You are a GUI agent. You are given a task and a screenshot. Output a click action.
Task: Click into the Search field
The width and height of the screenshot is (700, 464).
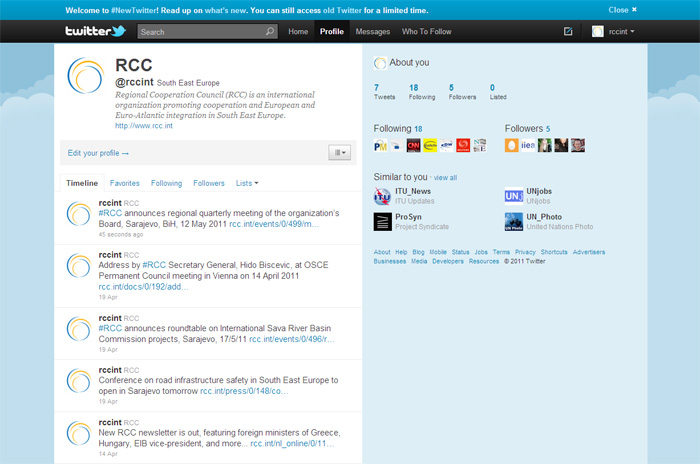[x=208, y=32]
